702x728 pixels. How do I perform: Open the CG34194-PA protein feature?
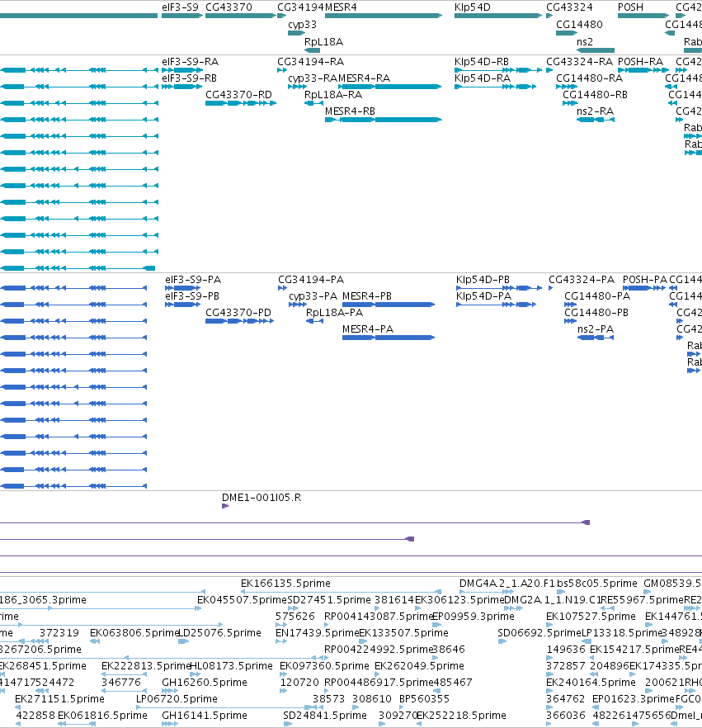click(x=283, y=288)
